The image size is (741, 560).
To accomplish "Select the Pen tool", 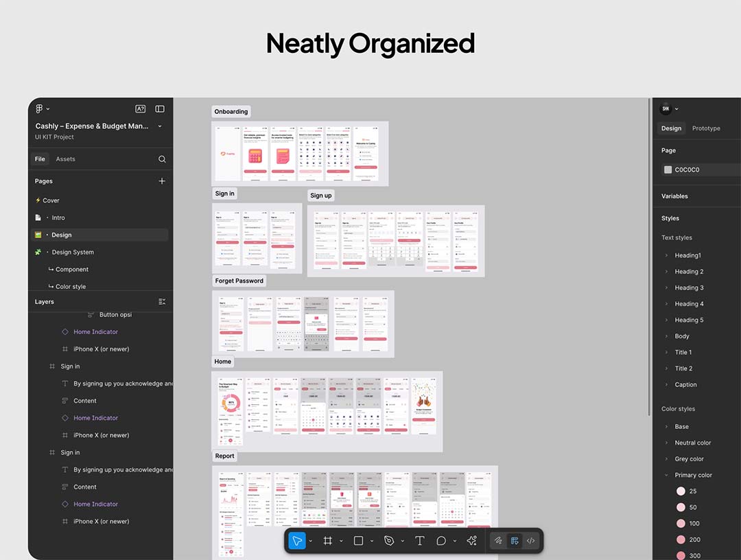I will 389,541.
